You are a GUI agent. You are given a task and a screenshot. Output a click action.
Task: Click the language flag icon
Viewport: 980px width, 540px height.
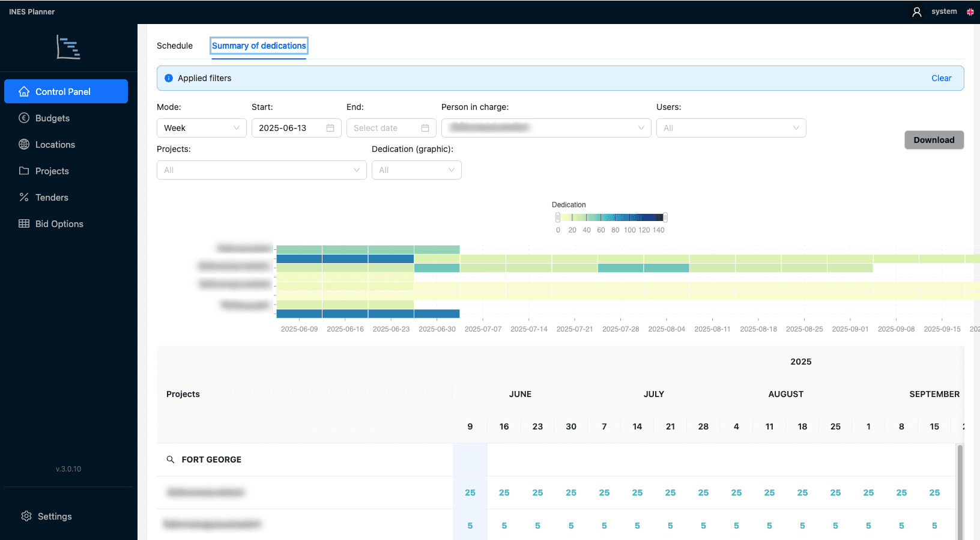(970, 12)
